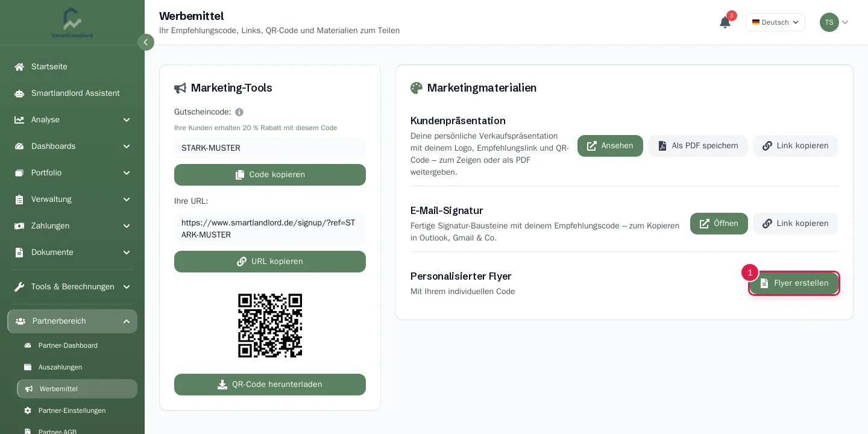The width and height of the screenshot is (868, 434).
Task: Collapse the Partnerbereich section chevron
Action: pyautogui.click(x=127, y=321)
